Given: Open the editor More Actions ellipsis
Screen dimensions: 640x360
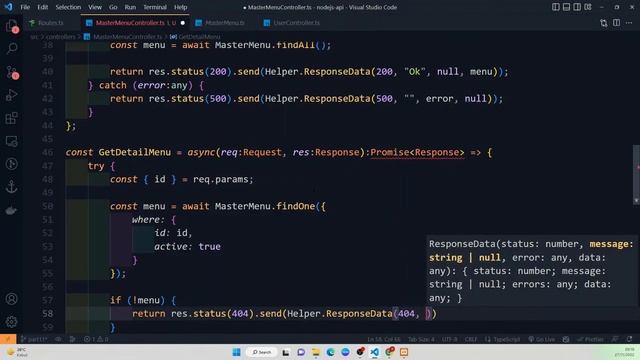Looking at the screenshot, I should pyautogui.click(x=629, y=23).
